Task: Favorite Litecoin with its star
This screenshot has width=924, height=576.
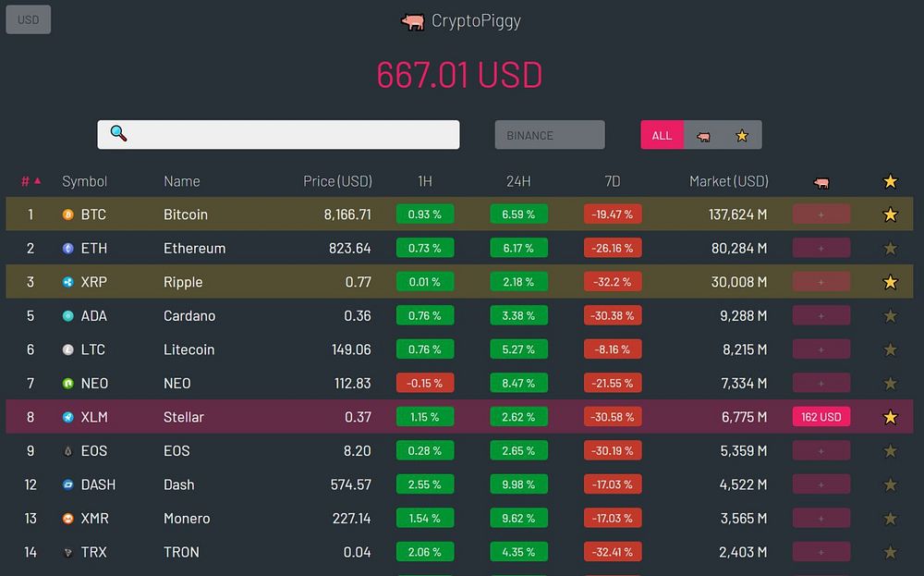Action: click(x=891, y=349)
